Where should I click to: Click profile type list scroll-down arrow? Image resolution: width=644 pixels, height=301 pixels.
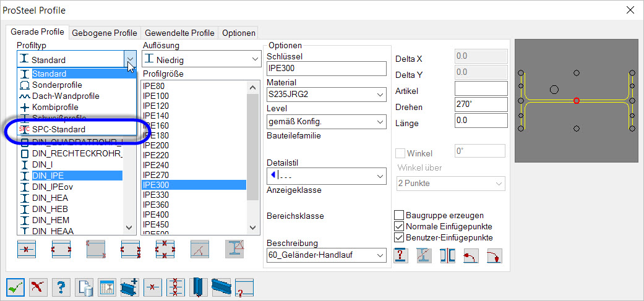click(129, 227)
